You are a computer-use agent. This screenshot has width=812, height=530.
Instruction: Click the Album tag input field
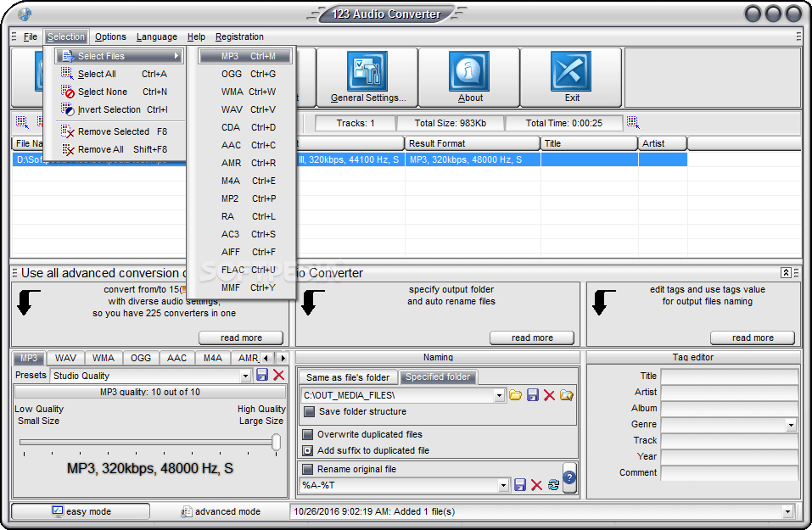coord(729,409)
